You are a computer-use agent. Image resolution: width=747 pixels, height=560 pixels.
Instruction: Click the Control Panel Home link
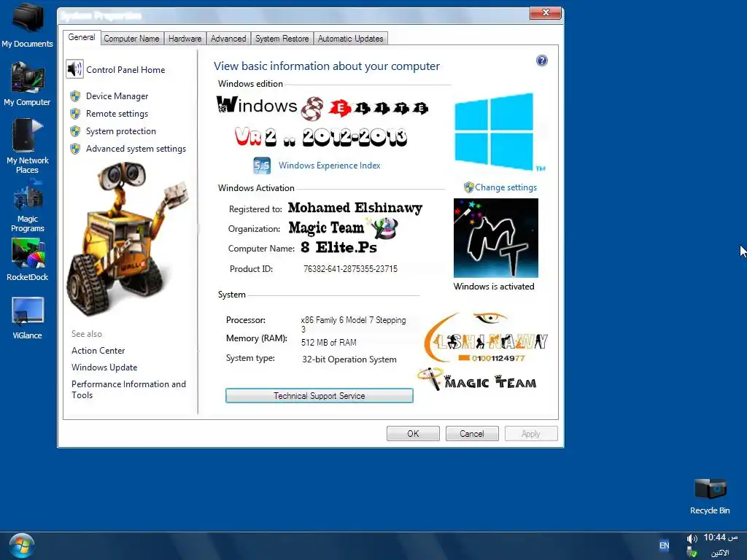click(x=125, y=69)
